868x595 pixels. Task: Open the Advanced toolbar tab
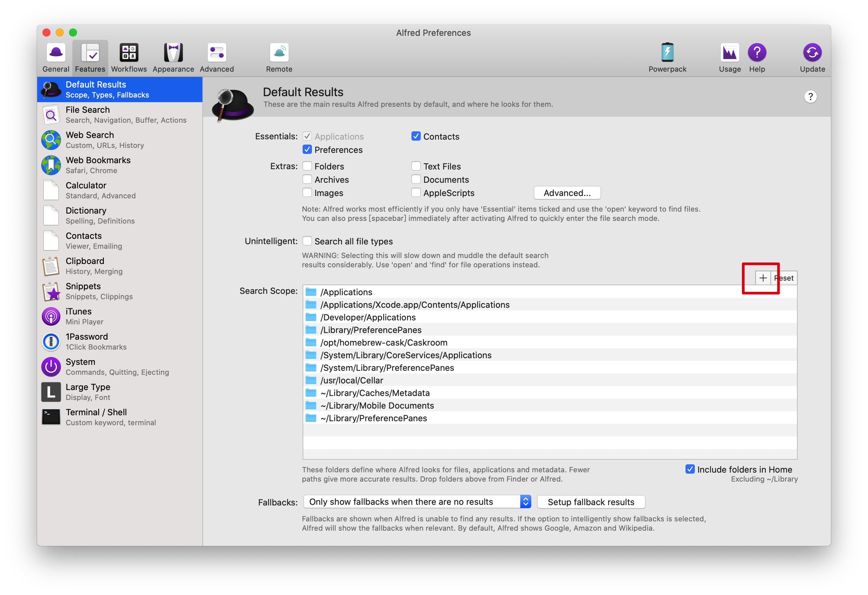tap(217, 57)
